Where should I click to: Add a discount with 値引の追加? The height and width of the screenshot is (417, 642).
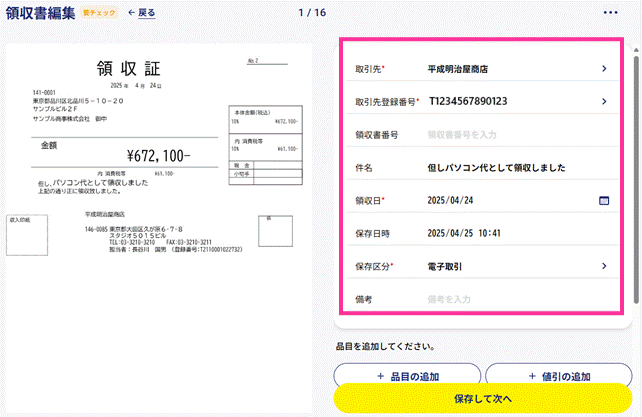pos(559,375)
